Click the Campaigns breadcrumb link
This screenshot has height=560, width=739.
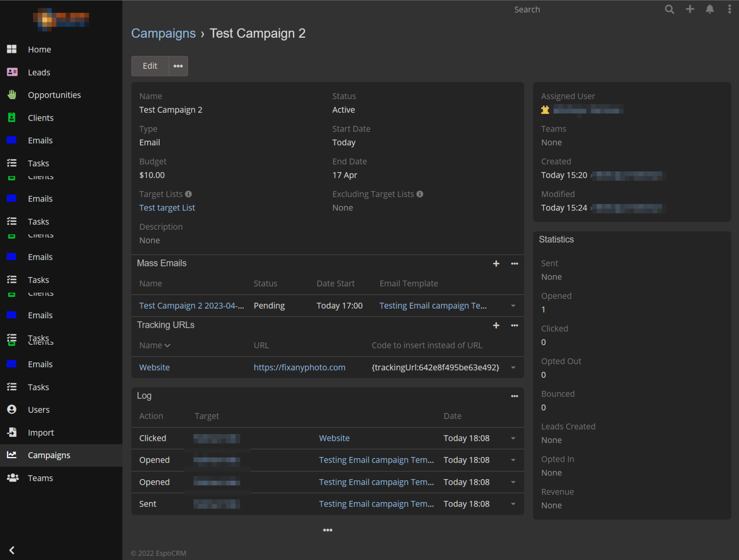point(163,33)
